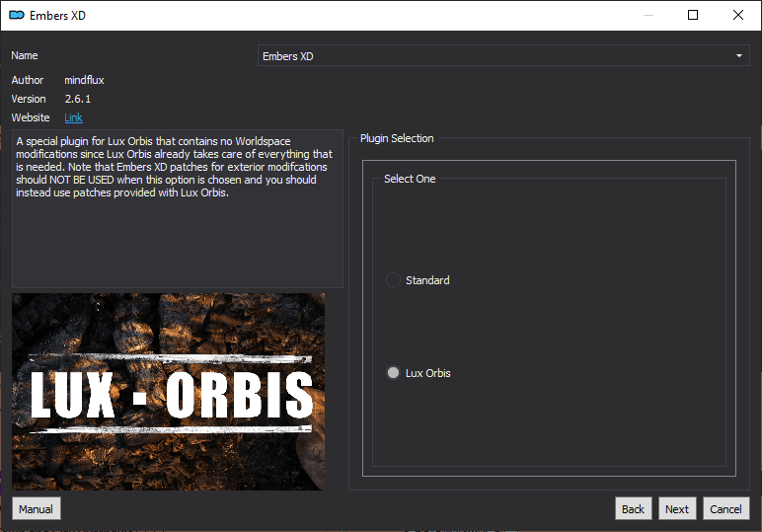Click the 'Author' field label
Image resolution: width=762 pixels, height=532 pixels.
click(28, 80)
